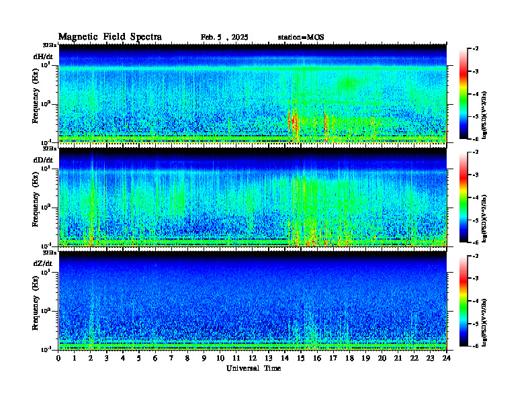532x411 pixels.
Task: Click the 'Universal Time' axis title
Action: pyautogui.click(x=253, y=368)
